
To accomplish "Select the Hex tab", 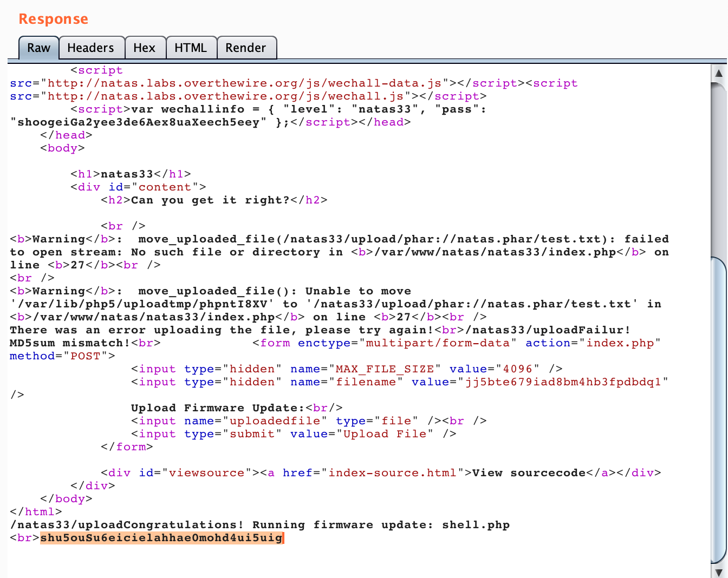I will tap(145, 48).
